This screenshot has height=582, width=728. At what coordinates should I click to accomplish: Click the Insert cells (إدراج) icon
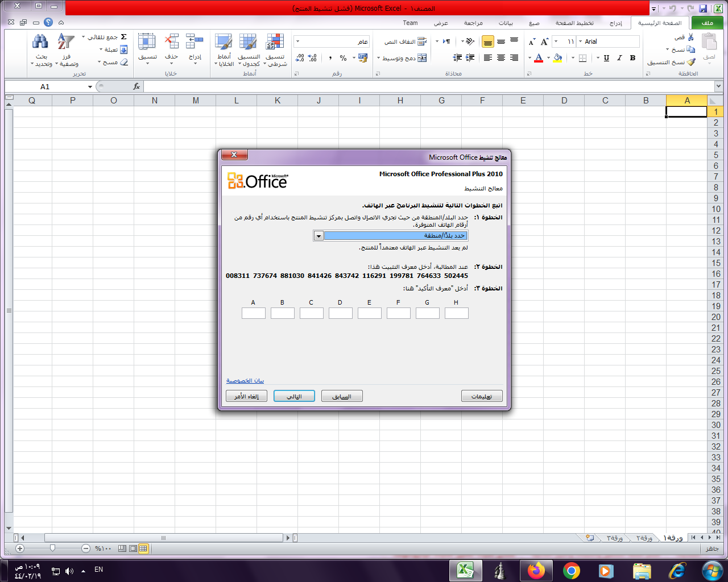pos(195,41)
